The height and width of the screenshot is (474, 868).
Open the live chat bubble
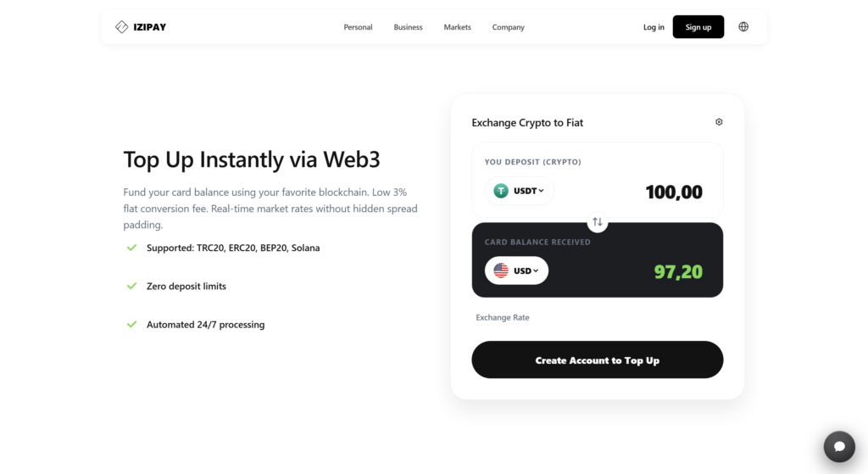click(839, 446)
